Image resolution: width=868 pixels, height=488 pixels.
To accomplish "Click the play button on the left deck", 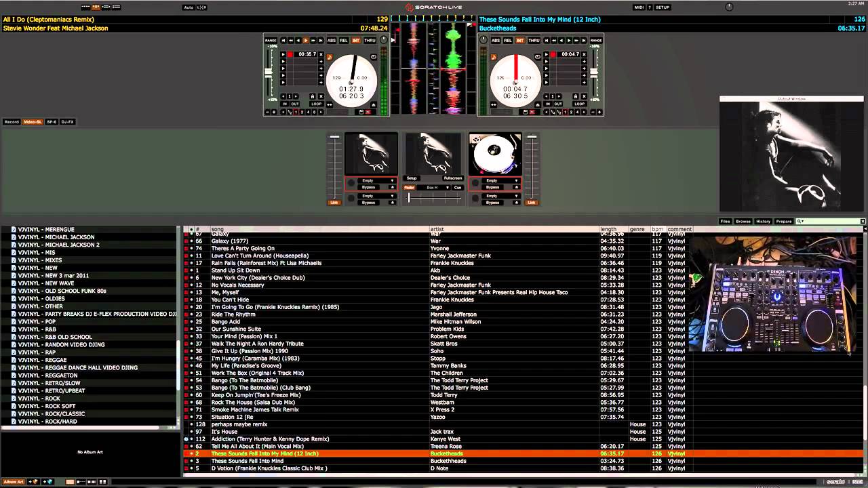I will [306, 41].
